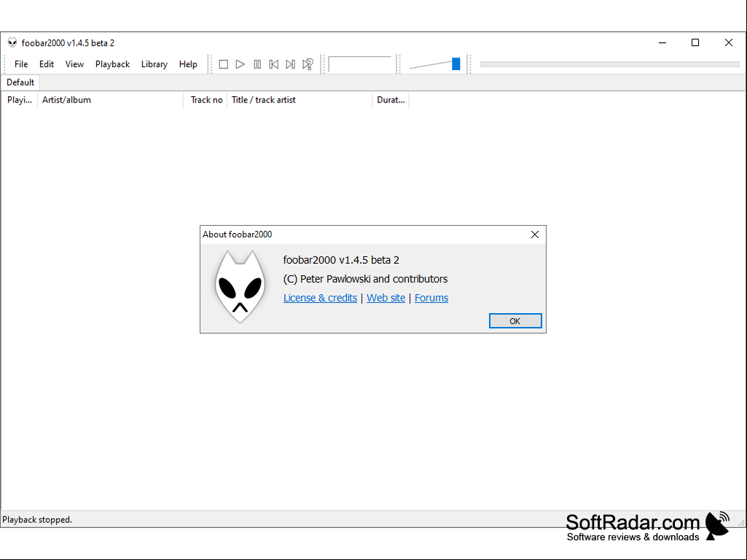Click the Track no column header
The width and height of the screenshot is (747, 560).
(206, 100)
